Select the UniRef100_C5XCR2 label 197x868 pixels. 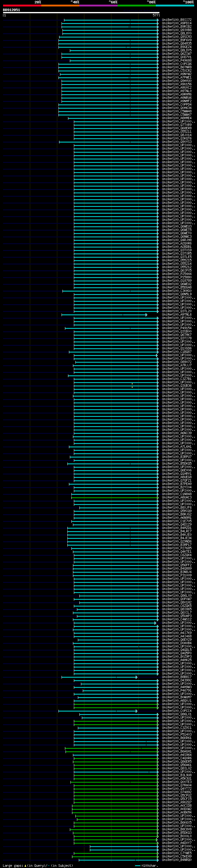tap(176, 71)
